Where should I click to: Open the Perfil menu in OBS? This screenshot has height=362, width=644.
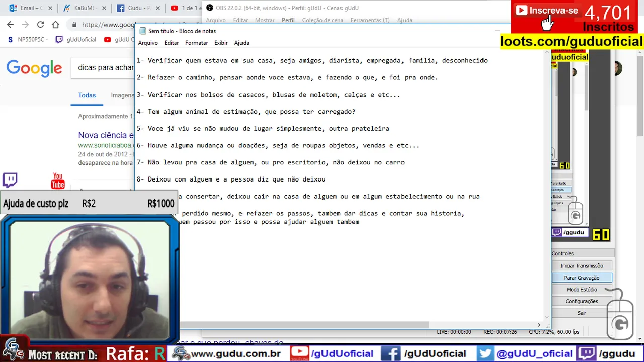(x=288, y=20)
